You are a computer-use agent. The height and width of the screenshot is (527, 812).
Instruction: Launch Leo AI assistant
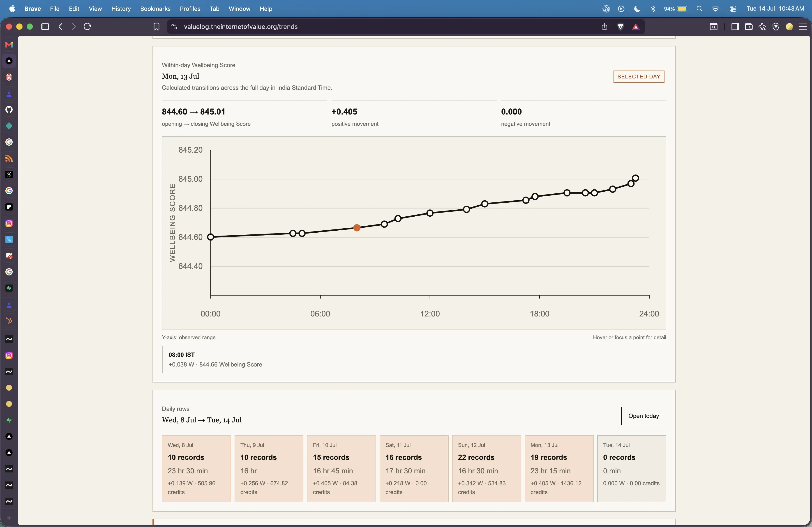[x=762, y=27]
